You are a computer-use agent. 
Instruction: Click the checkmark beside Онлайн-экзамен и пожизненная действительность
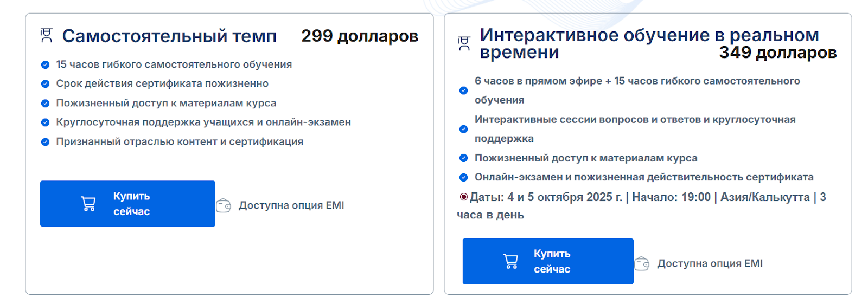point(463,177)
